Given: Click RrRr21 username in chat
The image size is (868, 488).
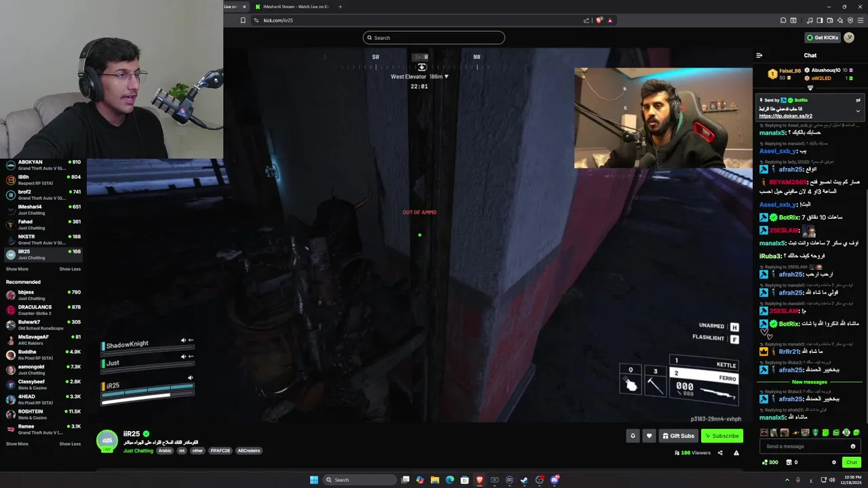Looking at the screenshot, I should (x=790, y=352).
